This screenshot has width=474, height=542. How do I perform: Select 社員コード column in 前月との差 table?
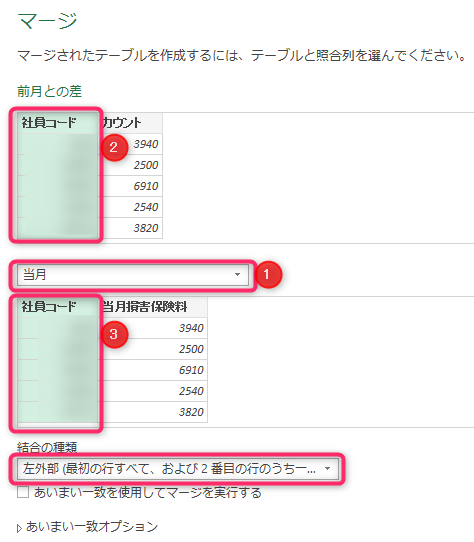click(57, 122)
